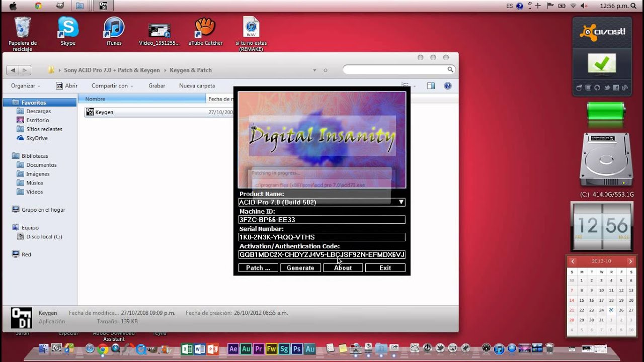Click the Apple logo in top bar
The width and height of the screenshot is (644, 362).
(13, 6)
